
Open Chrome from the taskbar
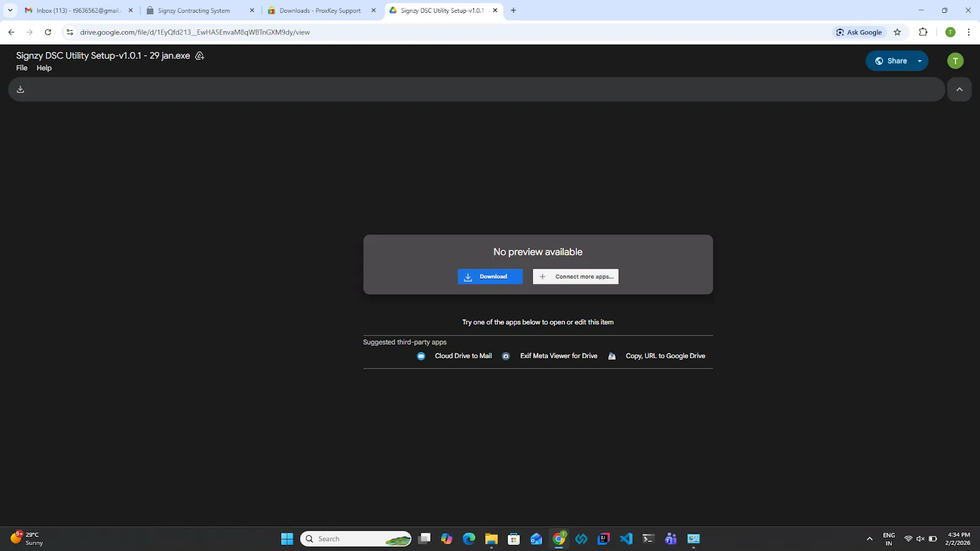pyautogui.click(x=559, y=539)
